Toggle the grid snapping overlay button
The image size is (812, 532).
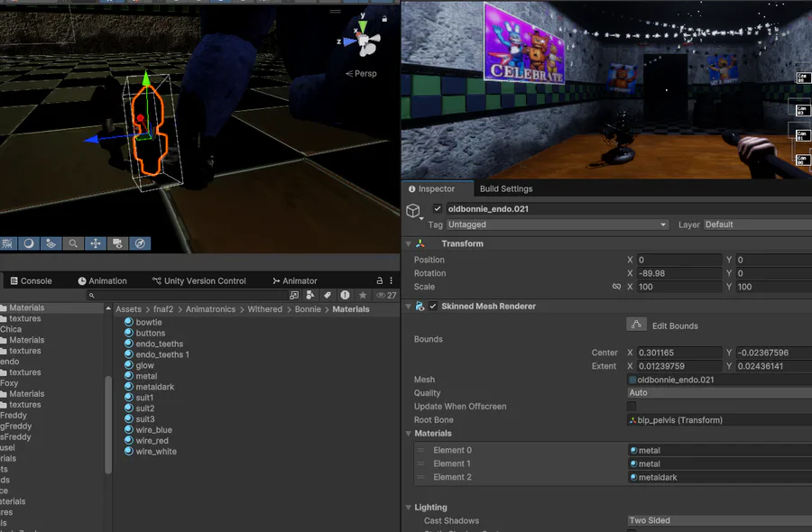pos(7,243)
